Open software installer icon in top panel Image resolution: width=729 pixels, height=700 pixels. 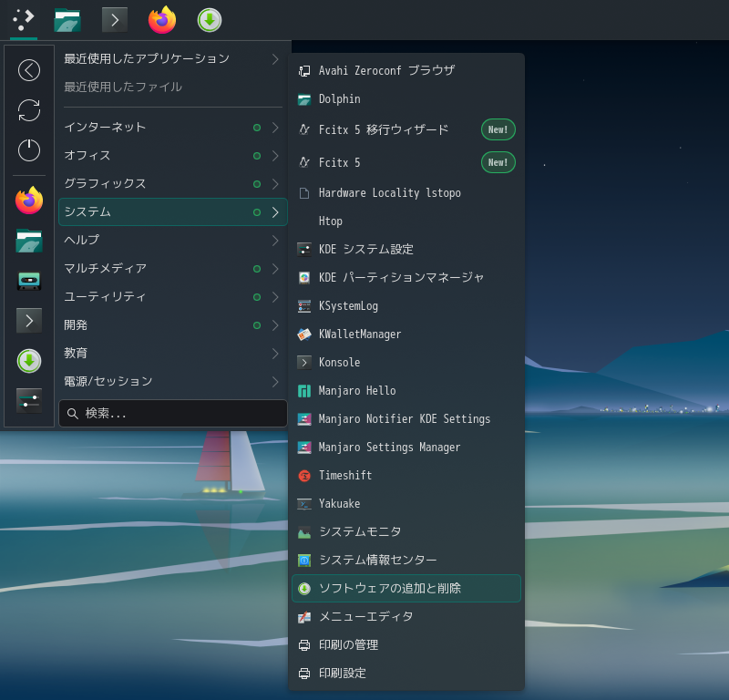pyautogui.click(x=210, y=20)
